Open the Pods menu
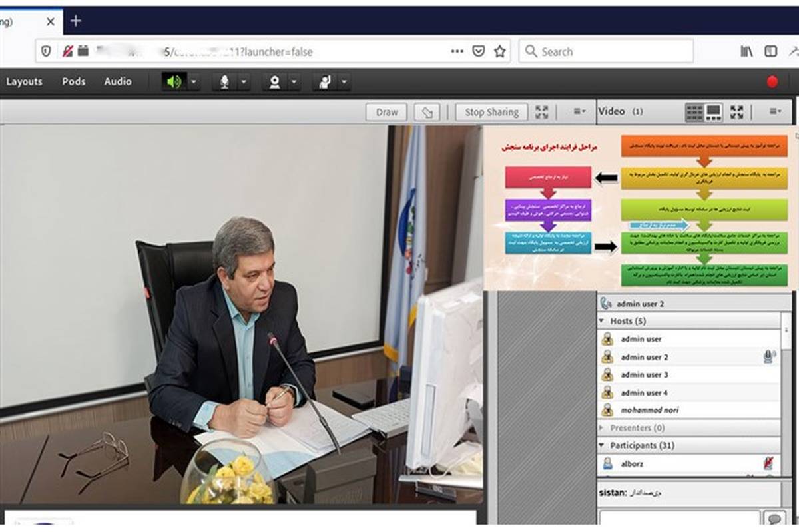The width and height of the screenshot is (799, 532). pyautogui.click(x=73, y=81)
